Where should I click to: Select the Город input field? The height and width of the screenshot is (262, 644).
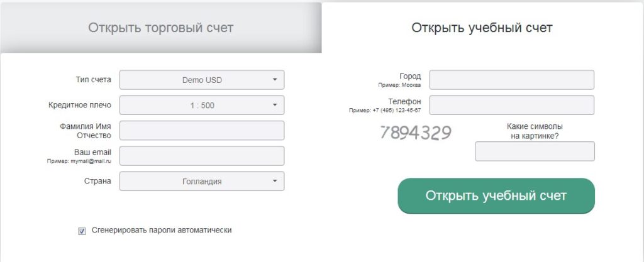pyautogui.click(x=512, y=80)
